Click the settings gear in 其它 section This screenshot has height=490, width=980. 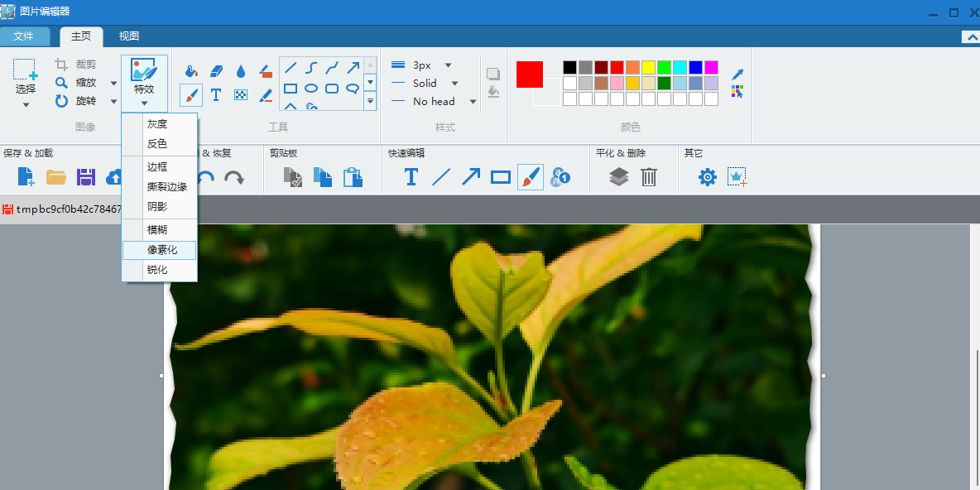click(x=705, y=176)
